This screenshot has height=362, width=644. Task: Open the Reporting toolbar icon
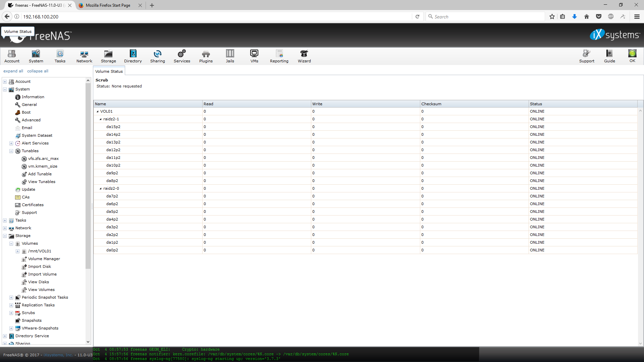point(279,56)
